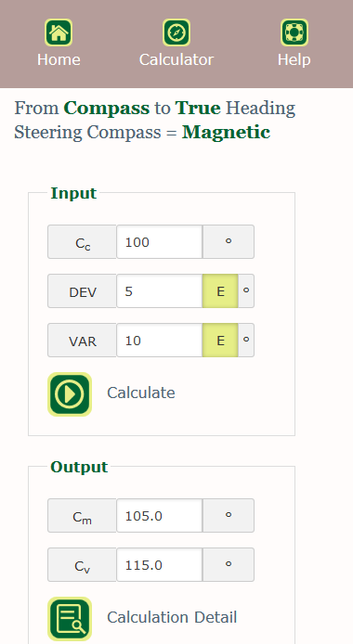Click the Calculator menu label
353x644 pixels.
[176, 59]
